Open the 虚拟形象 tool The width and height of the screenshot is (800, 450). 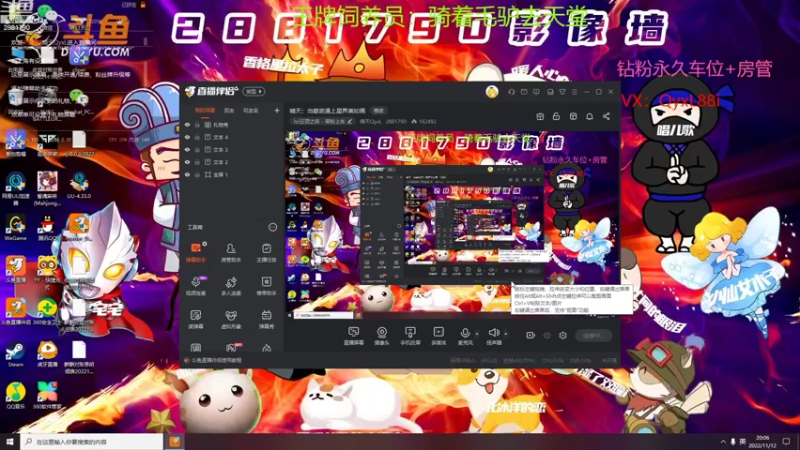click(x=231, y=319)
